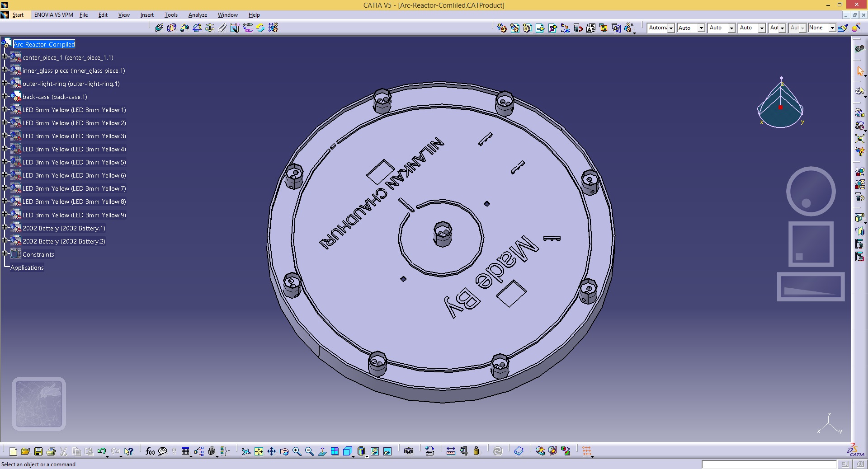The image size is (868, 469).
Task: Save the product using the floppy icon
Action: [x=38, y=451]
